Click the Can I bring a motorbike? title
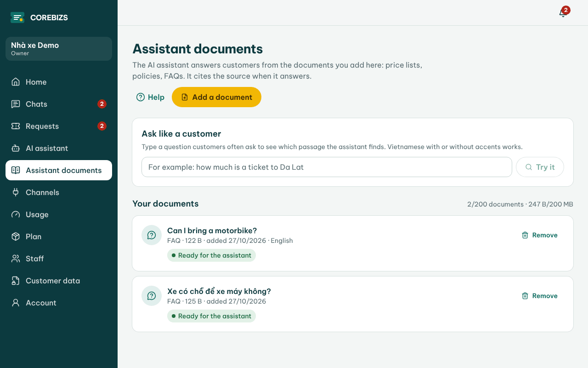The height and width of the screenshot is (368, 588). (x=212, y=230)
